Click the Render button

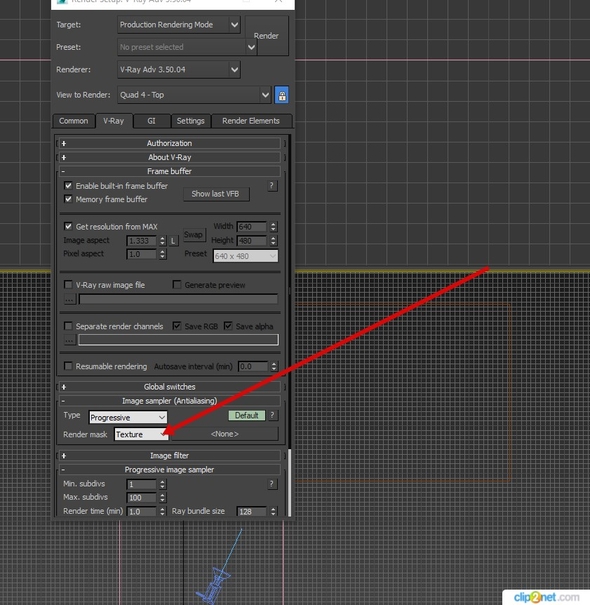click(x=266, y=36)
